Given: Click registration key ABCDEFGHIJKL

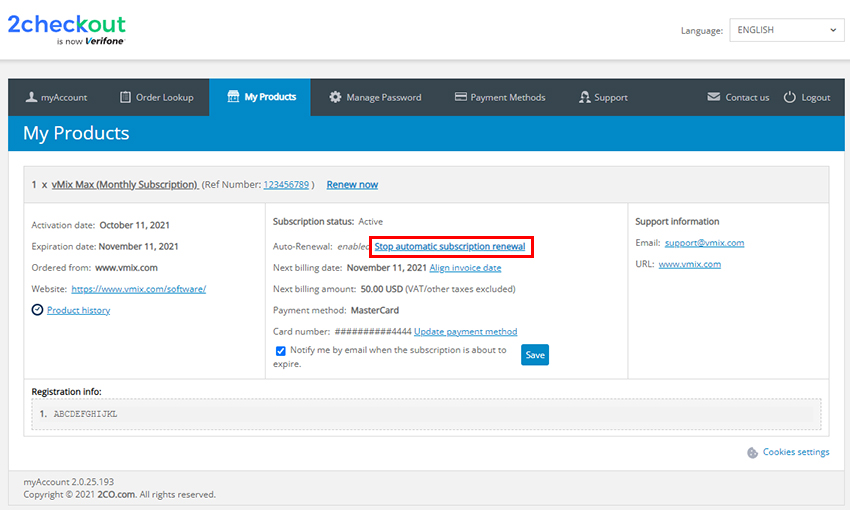Looking at the screenshot, I should pos(85,414).
